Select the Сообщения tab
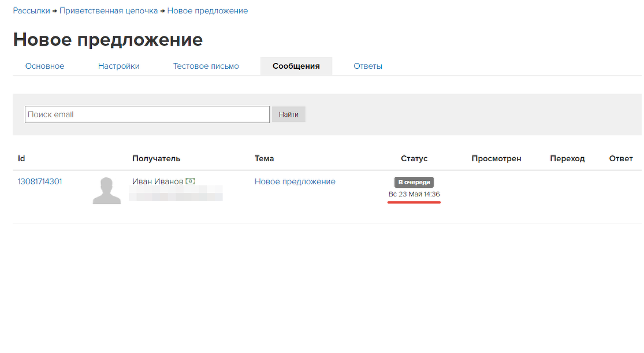 point(296,66)
